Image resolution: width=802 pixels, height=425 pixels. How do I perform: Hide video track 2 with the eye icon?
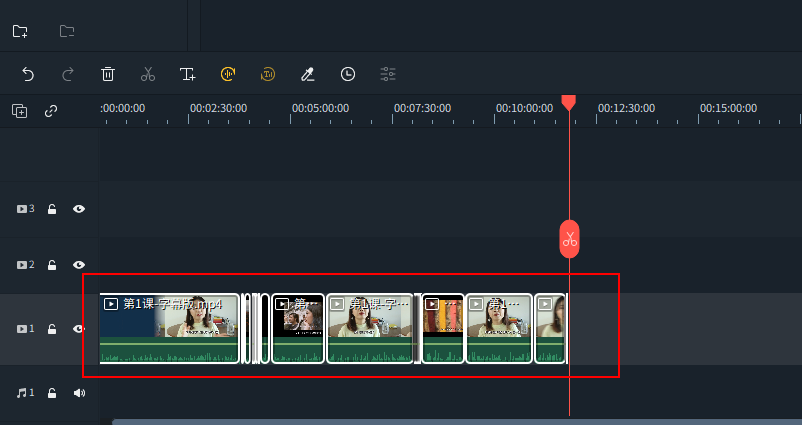pos(79,265)
